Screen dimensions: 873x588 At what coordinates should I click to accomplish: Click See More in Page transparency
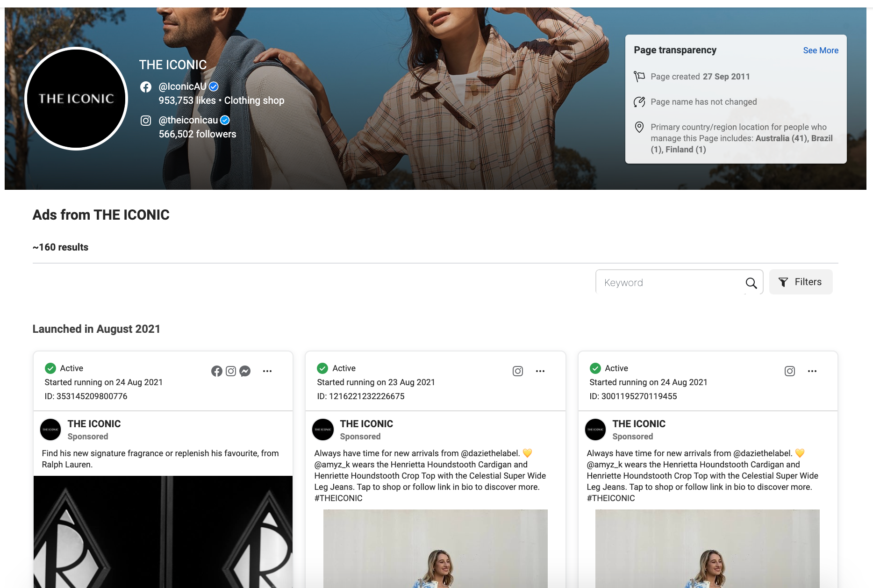tap(821, 50)
